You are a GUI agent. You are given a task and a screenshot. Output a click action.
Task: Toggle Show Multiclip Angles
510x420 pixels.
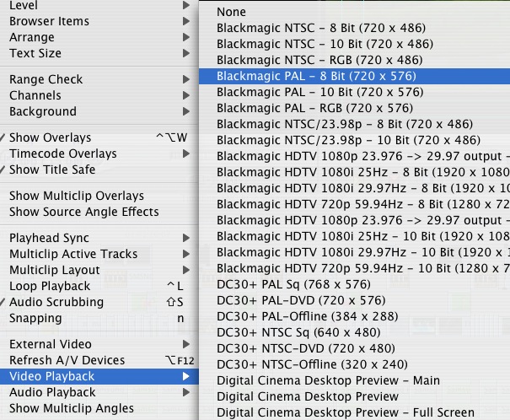tap(99, 408)
